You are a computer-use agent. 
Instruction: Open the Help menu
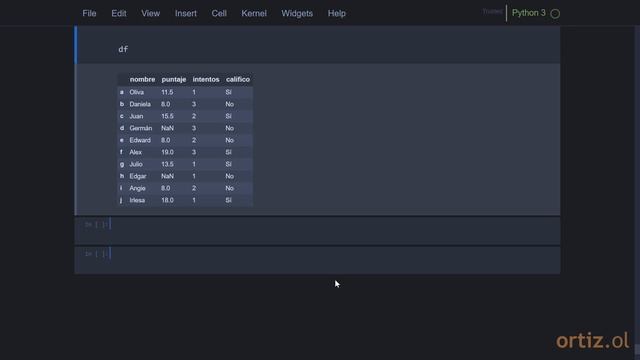click(x=337, y=13)
